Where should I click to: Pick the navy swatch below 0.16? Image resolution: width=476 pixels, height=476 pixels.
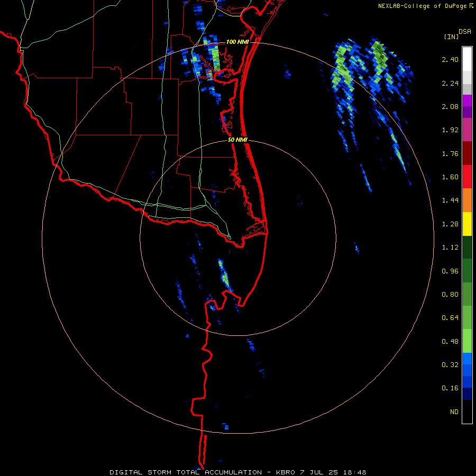pos(467,393)
